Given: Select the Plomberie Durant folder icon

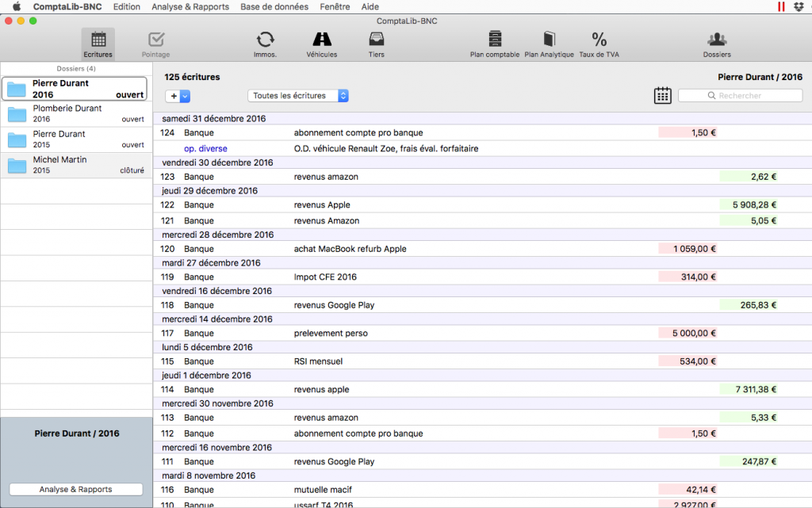Looking at the screenshot, I should [17, 114].
